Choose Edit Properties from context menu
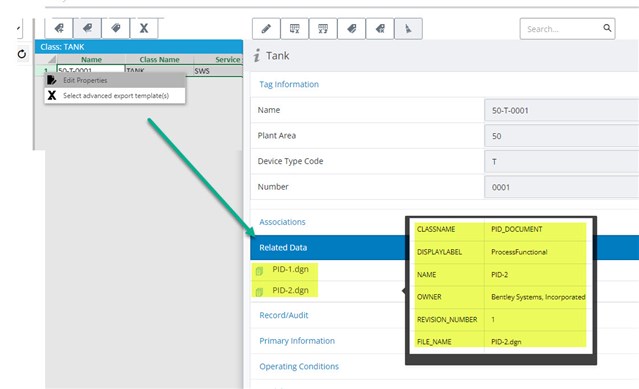639x389 pixels. tap(115, 80)
